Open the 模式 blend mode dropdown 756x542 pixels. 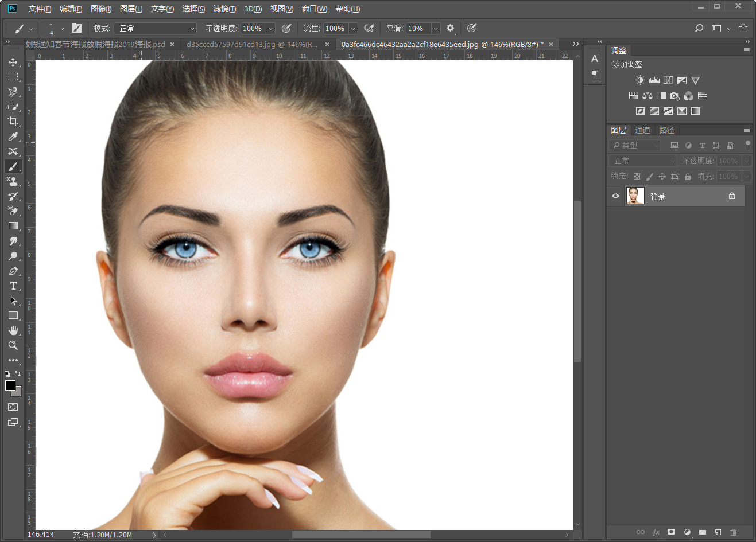155,28
